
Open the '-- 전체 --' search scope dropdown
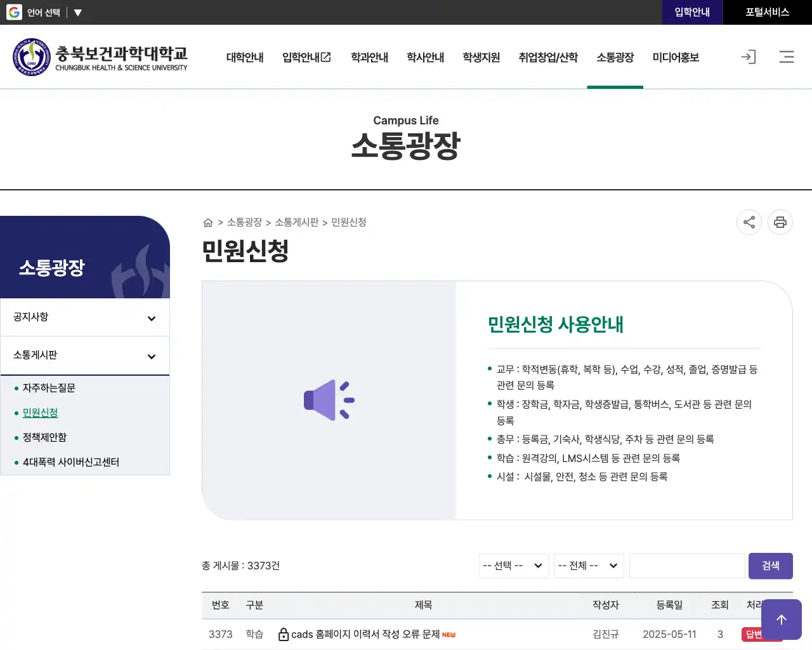point(589,566)
